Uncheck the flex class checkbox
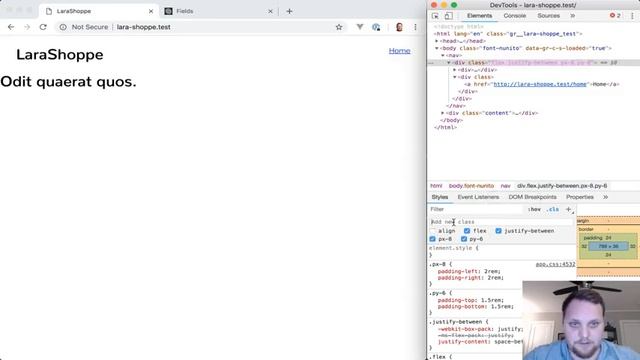This screenshot has width=640, height=360. (x=467, y=231)
